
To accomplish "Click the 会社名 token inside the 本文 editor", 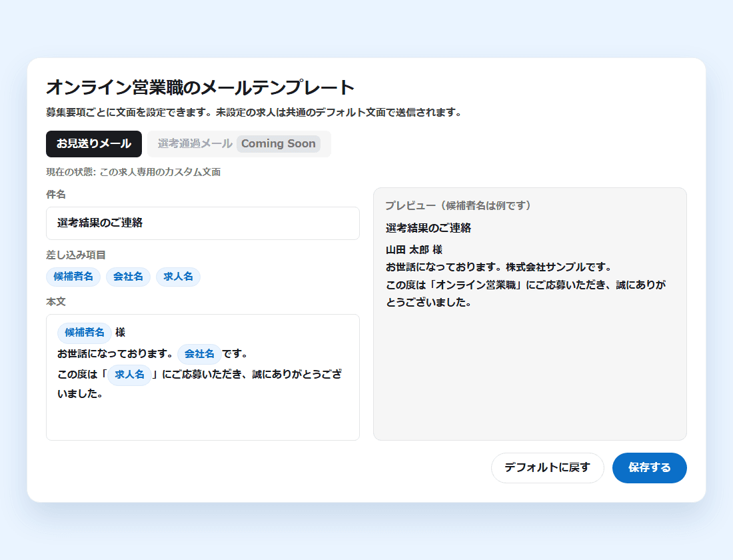I will point(199,354).
